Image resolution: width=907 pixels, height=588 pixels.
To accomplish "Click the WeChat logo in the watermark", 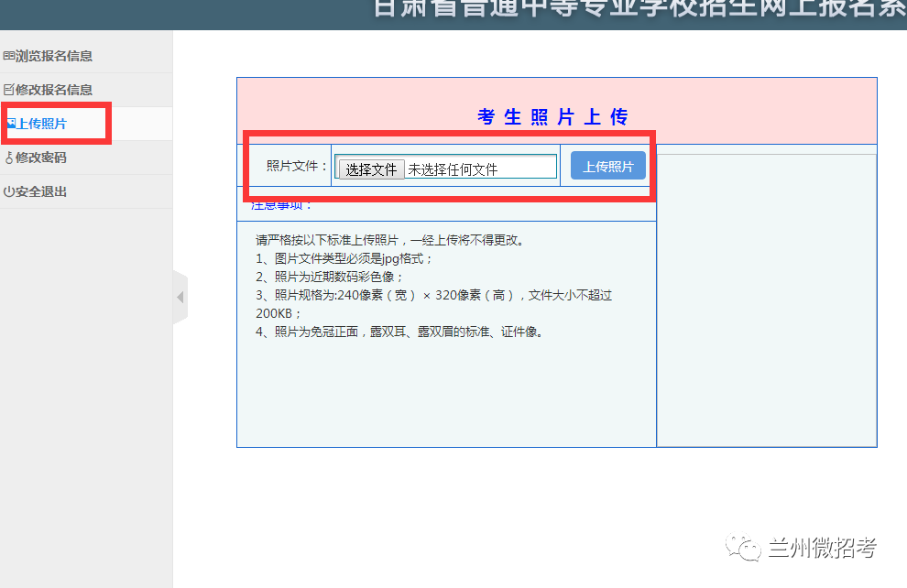I will [744, 548].
